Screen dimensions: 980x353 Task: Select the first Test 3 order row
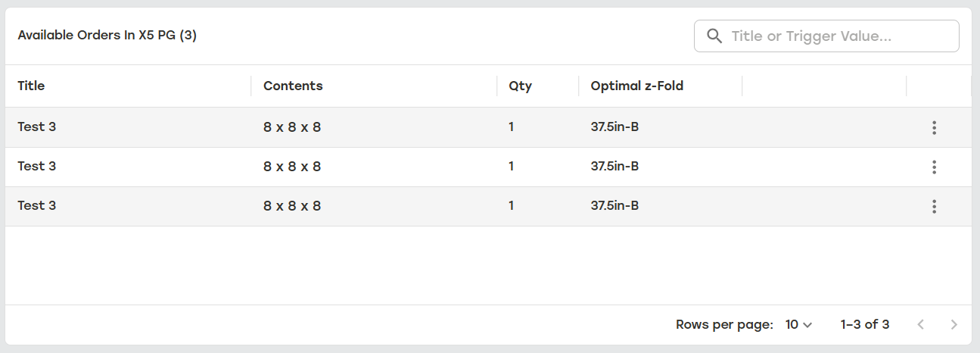click(488, 127)
